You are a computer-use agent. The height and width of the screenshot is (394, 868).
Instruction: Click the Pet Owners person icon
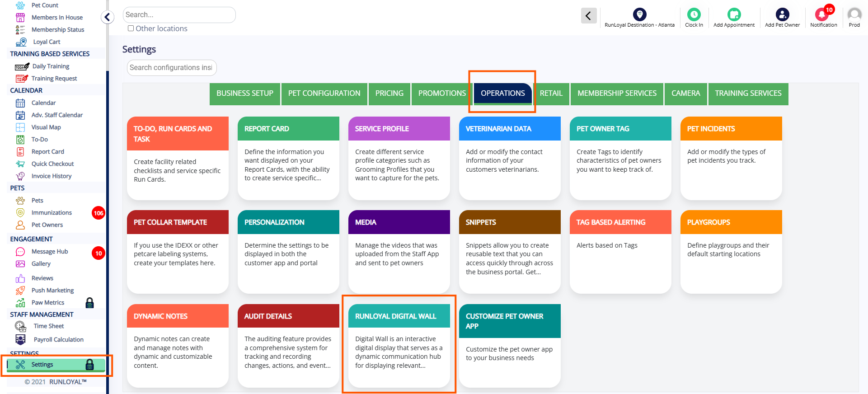click(20, 225)
